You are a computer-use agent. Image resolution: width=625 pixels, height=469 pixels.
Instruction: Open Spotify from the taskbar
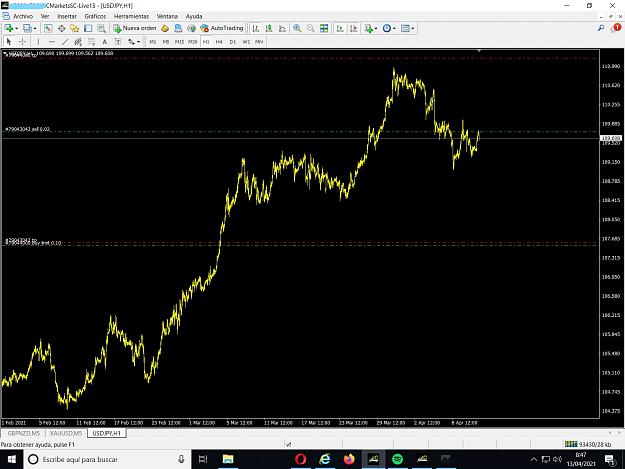[397, 459]
